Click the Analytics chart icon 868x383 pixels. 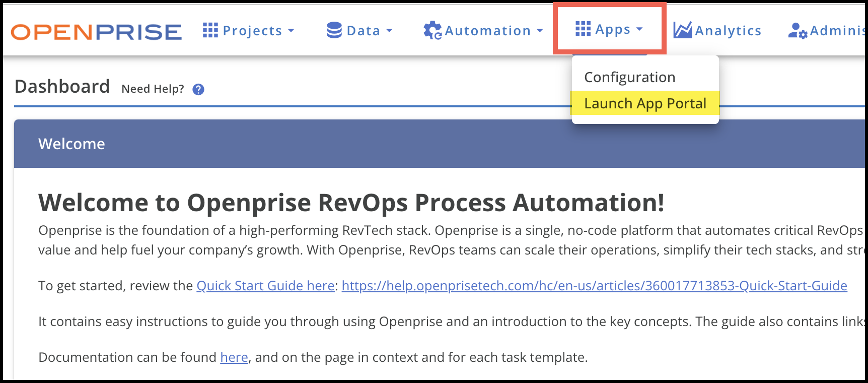682,30
